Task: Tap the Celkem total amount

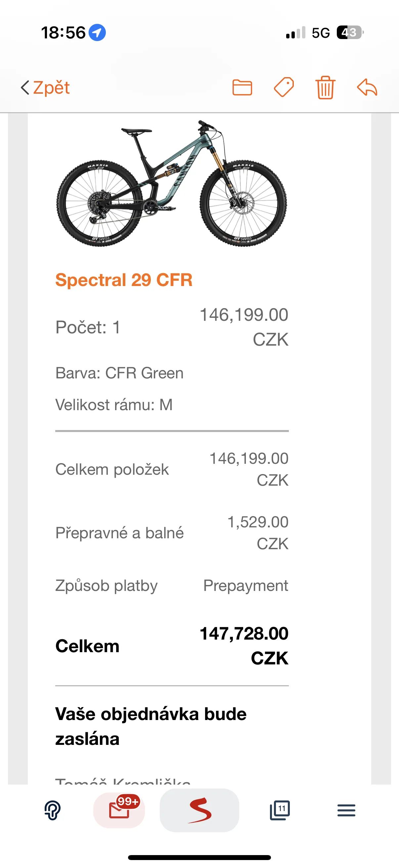Action: pyautogui.click(x=244, y=646)
